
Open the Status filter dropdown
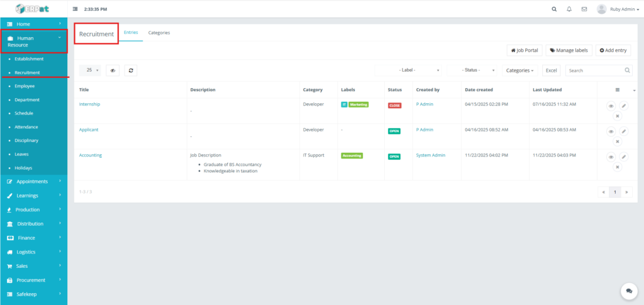click(472, 70)
